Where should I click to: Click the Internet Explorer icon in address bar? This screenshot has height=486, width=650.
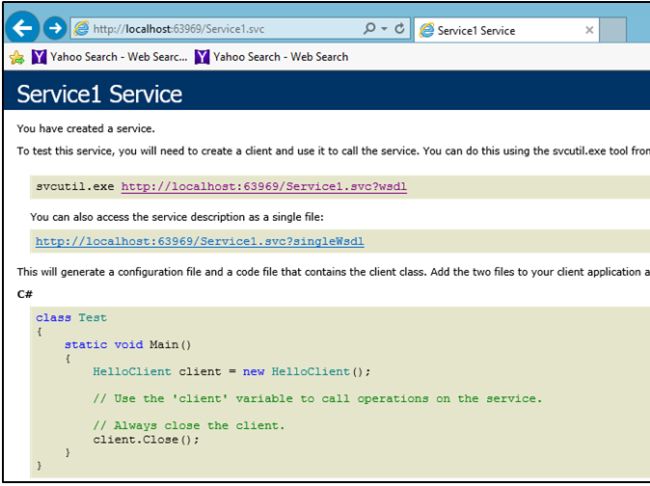(x=81, y=29)
